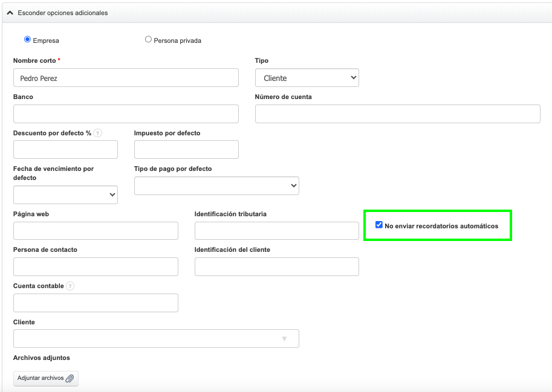
Task: Collapse the Esconder opciones adicionales section
Action: pyautogui.click(x=63, y=13)
